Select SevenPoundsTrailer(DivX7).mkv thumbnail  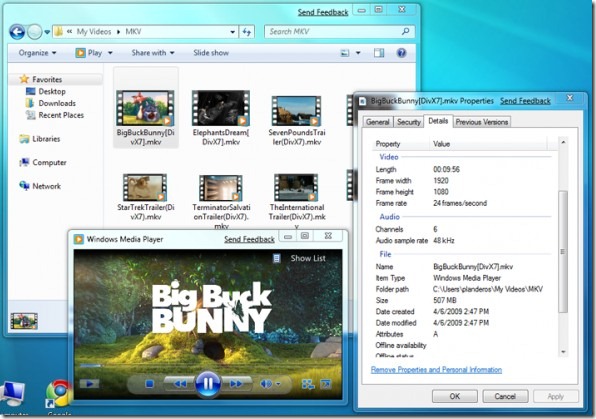pos(296,111)
